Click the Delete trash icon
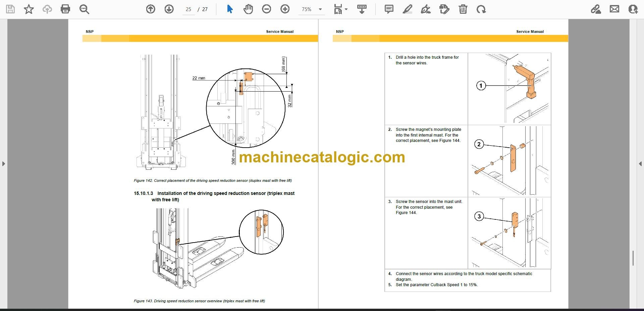The height and width of the screenshot is (311, 644). tap(463, 9)
